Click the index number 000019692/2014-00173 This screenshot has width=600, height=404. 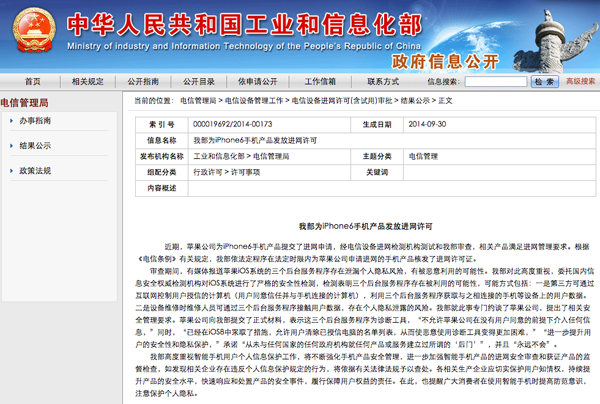[233, 124]
